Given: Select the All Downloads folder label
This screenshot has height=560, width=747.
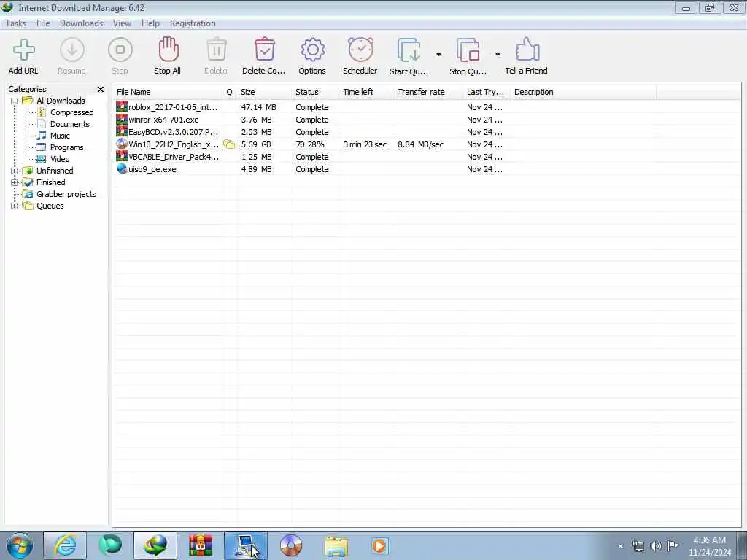Looking at the screenshot, I should [61, 101].
